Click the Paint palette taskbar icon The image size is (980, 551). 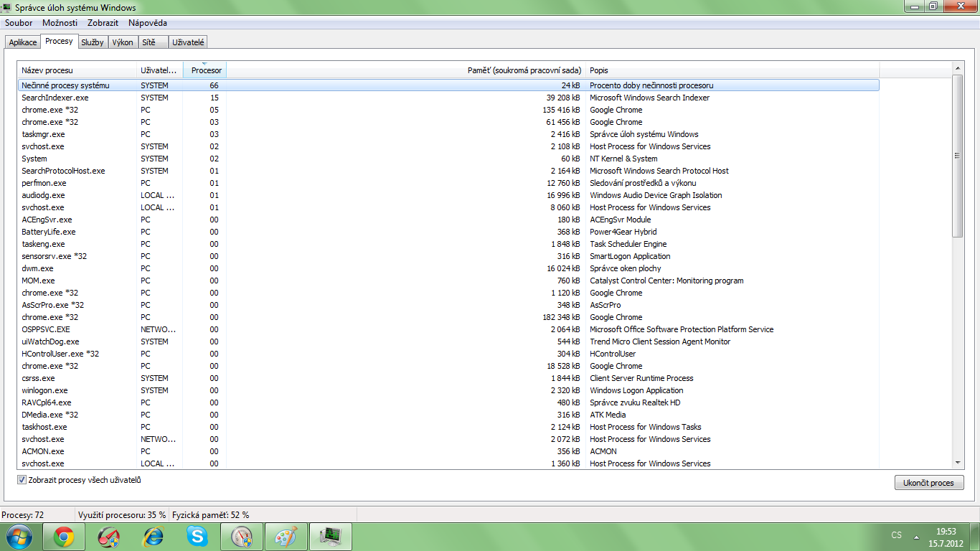(286, 536)
